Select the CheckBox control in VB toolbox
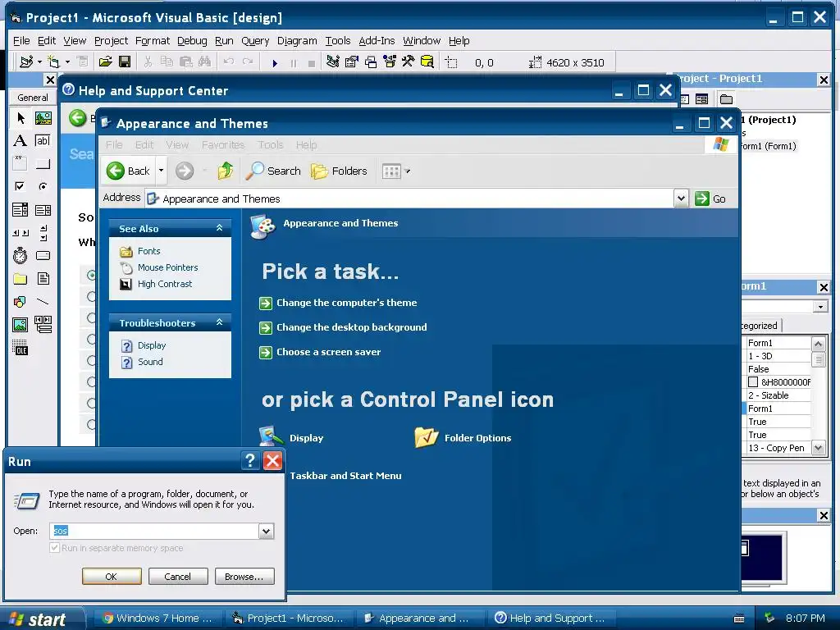840x630 pixels. [x=21, y=186]
